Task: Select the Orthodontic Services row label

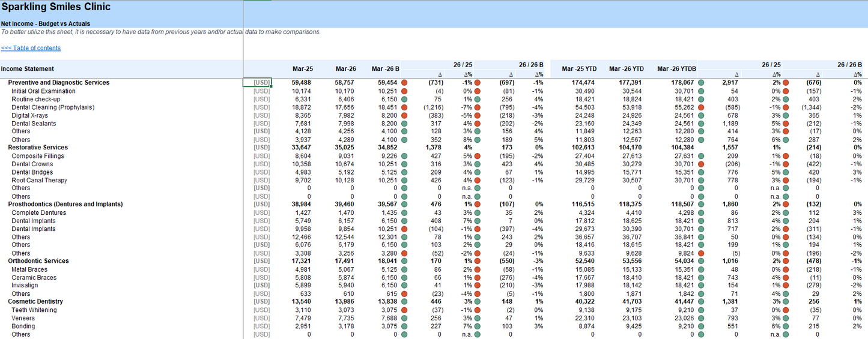Action: 38,261
